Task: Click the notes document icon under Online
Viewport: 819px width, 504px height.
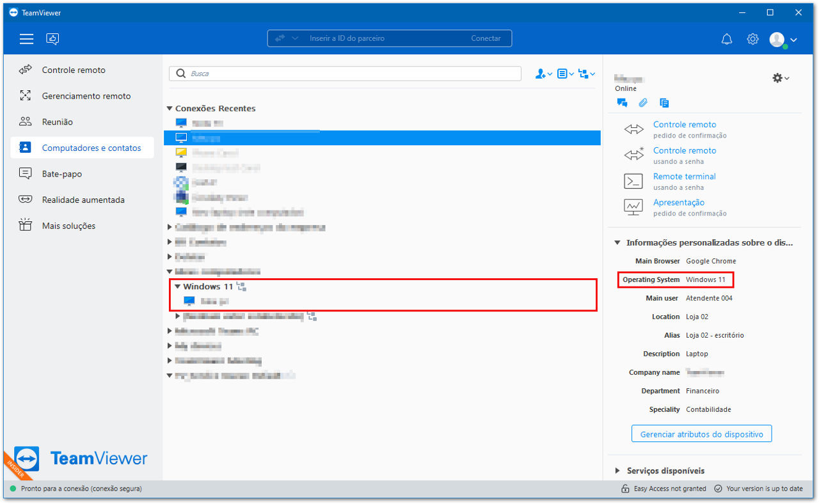Action: pos(664,103)
